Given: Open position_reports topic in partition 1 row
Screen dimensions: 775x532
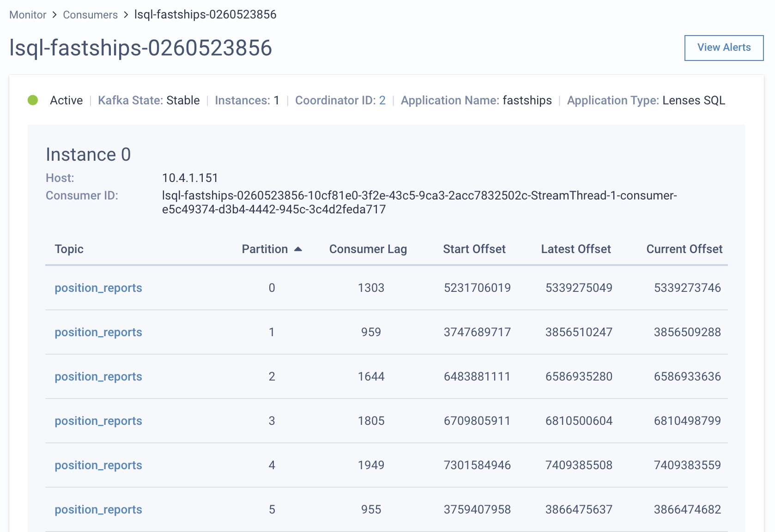Looking at the screenshot, I should pyautogui.click(x=98, y=332).
